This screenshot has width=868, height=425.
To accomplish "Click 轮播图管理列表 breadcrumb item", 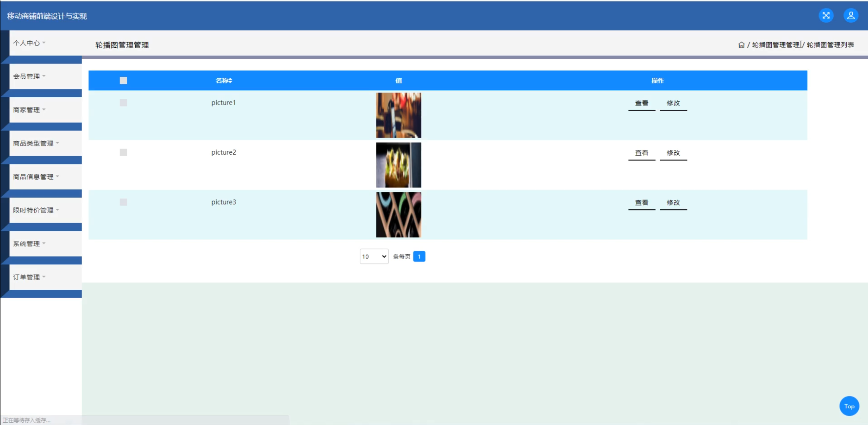I will click(831, 45).
